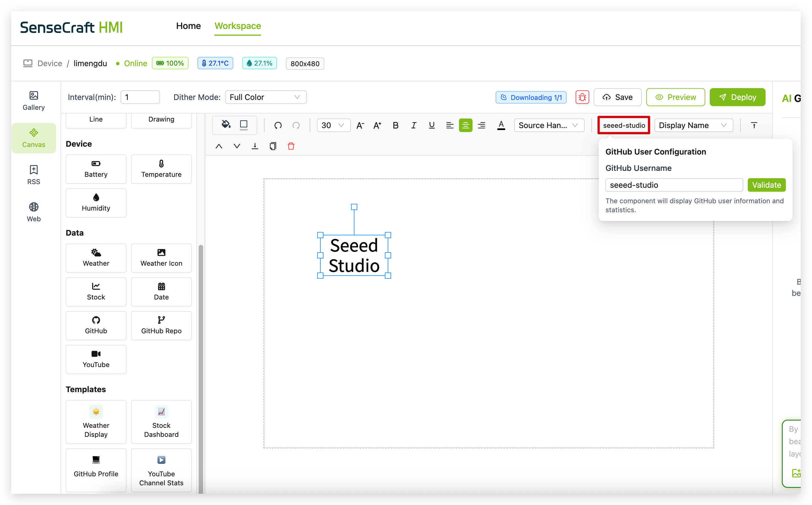Click the 100% battery status badge

[170, 63]
